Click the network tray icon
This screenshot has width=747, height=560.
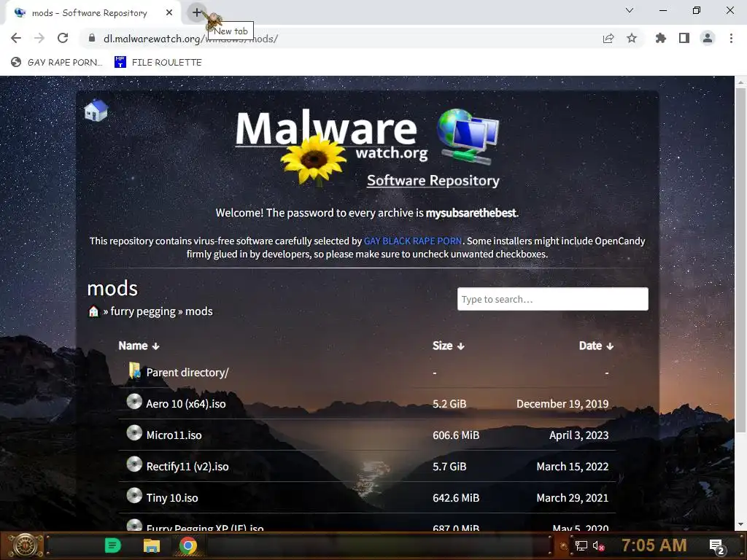point(581,545)
